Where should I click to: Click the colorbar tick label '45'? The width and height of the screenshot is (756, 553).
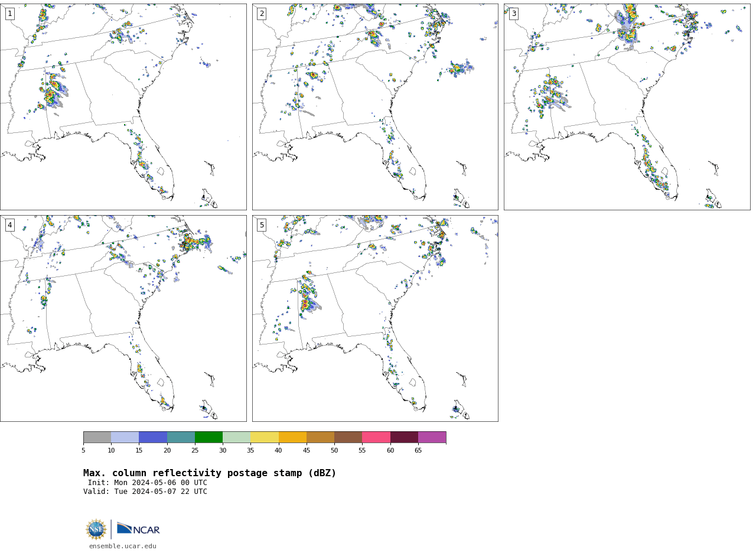(x=307, y=451)
